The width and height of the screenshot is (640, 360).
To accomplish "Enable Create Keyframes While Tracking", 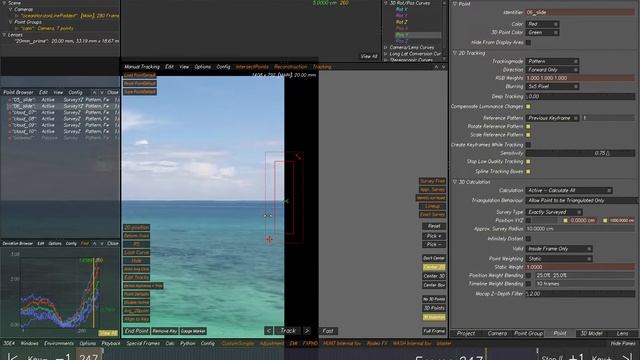I will [x=528, y=145].
